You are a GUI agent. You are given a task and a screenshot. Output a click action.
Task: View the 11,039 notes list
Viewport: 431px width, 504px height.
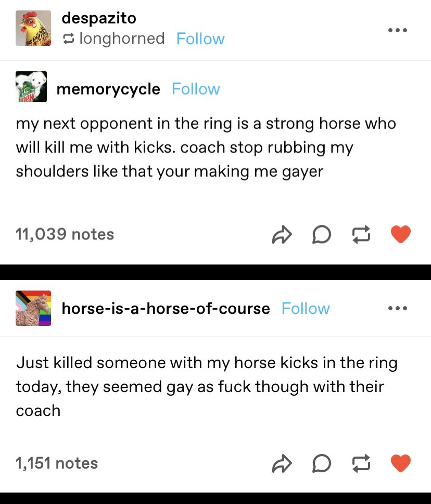[65, 234]
